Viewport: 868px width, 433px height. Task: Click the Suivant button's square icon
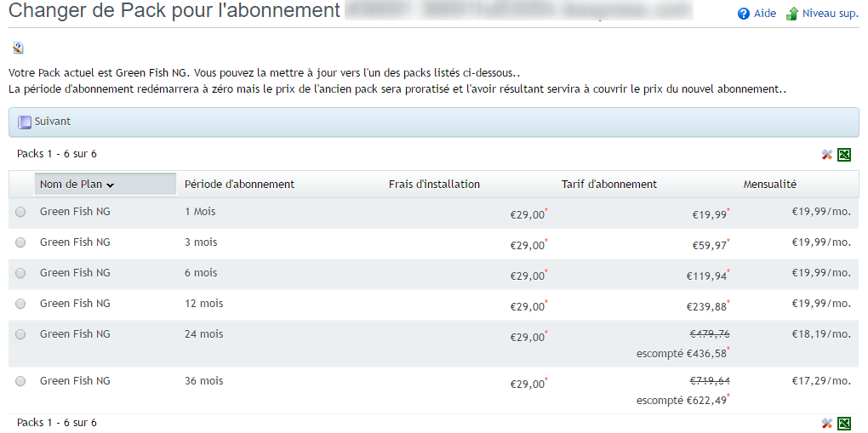(x=25, y=122)
